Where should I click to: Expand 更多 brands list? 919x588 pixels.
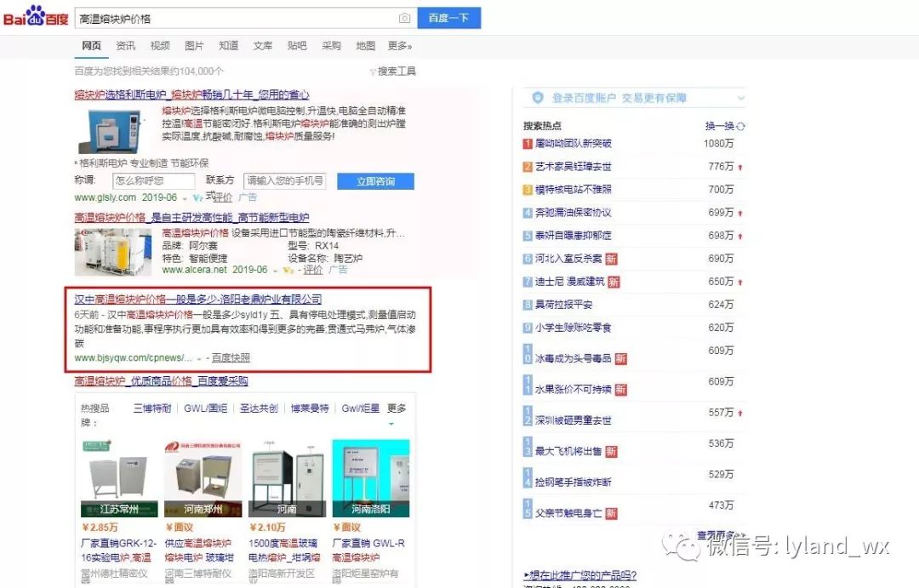click(397, 408)
